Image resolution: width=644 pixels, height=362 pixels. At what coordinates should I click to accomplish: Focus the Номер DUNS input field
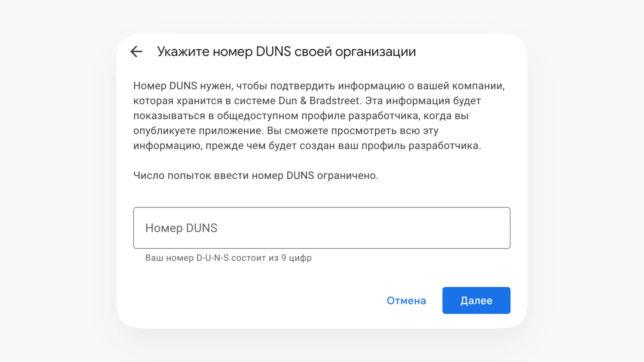click(x=322, y=228)
